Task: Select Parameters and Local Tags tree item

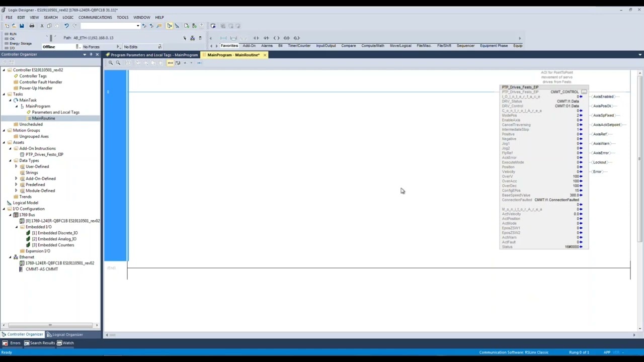Action: pyautogui.click(x=55, y=112)
